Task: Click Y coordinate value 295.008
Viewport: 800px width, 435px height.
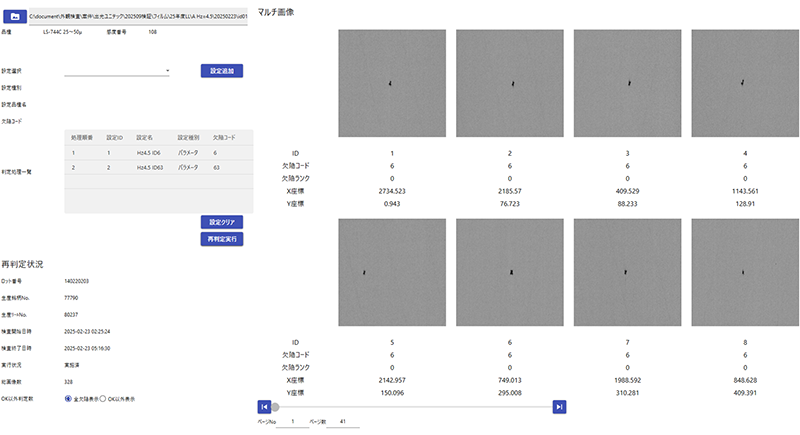Action: (510, 393)
